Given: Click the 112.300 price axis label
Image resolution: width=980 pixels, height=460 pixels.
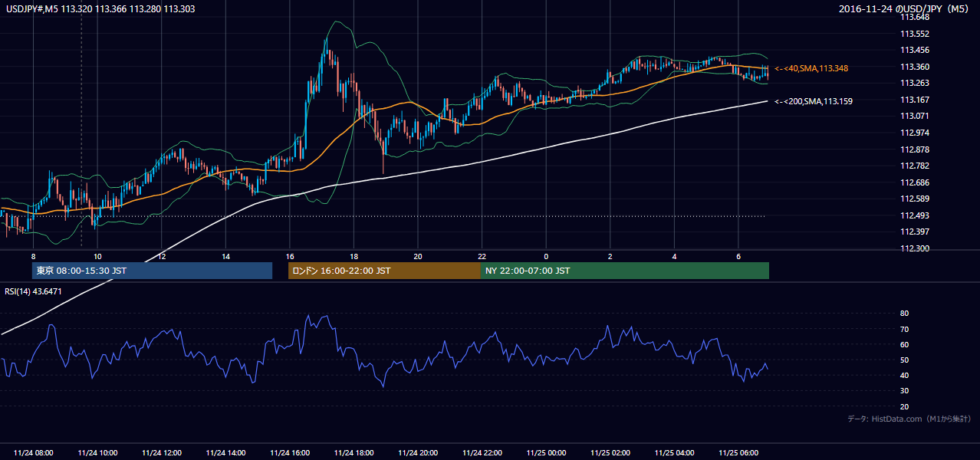Looking at the screenshot, I should pyautogui.click(x=914, y=248).
